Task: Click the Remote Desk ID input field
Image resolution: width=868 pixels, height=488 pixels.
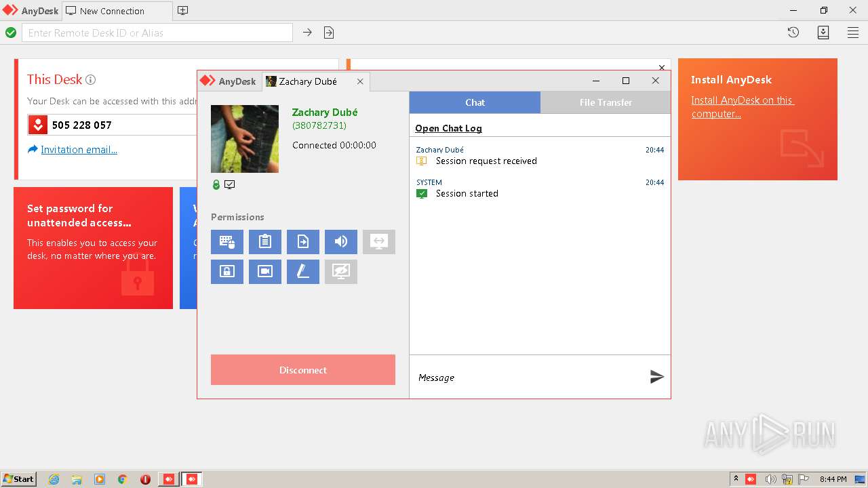Action: pos(157,33)
